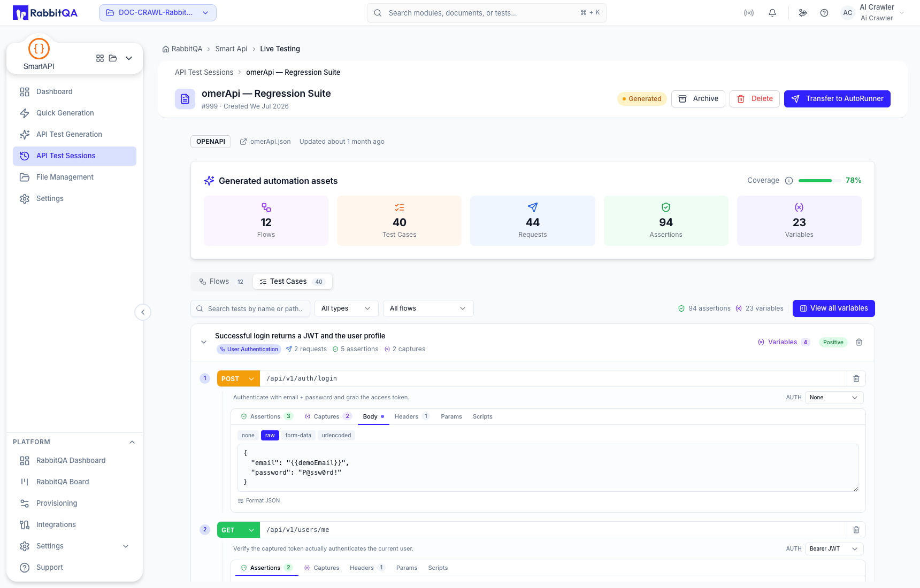Click the 78% coverage progress bar
Screen dimensions: 920x588
(x=819, y=181)
